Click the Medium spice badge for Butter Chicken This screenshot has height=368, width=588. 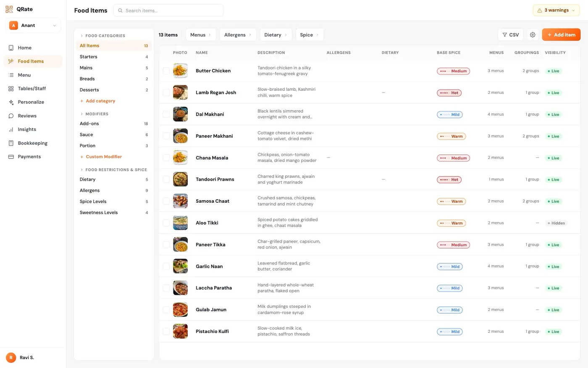(453, 71)
